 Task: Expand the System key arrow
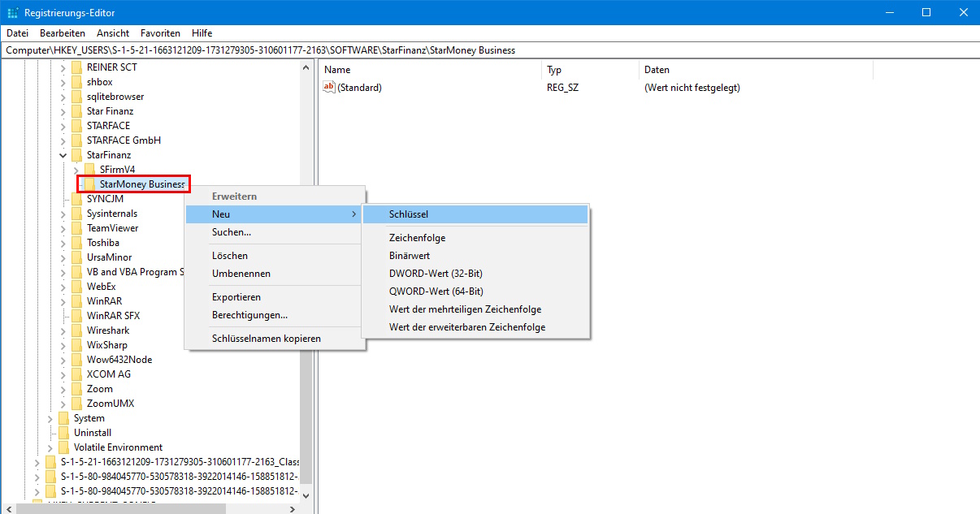[x=50, y=418]
